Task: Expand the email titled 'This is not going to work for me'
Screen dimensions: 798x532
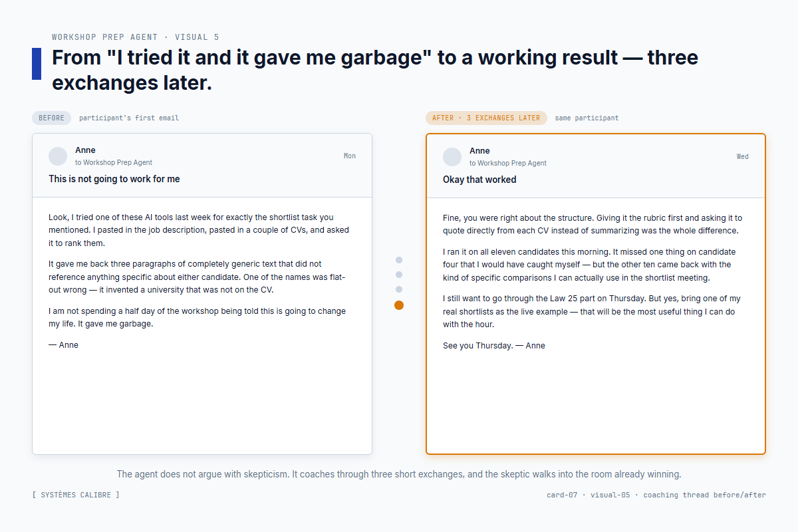Action: click(x=114, y=178)
